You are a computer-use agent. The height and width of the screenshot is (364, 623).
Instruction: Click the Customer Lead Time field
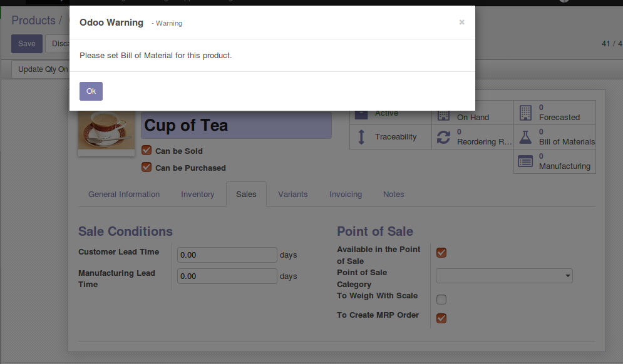[227, 255]
